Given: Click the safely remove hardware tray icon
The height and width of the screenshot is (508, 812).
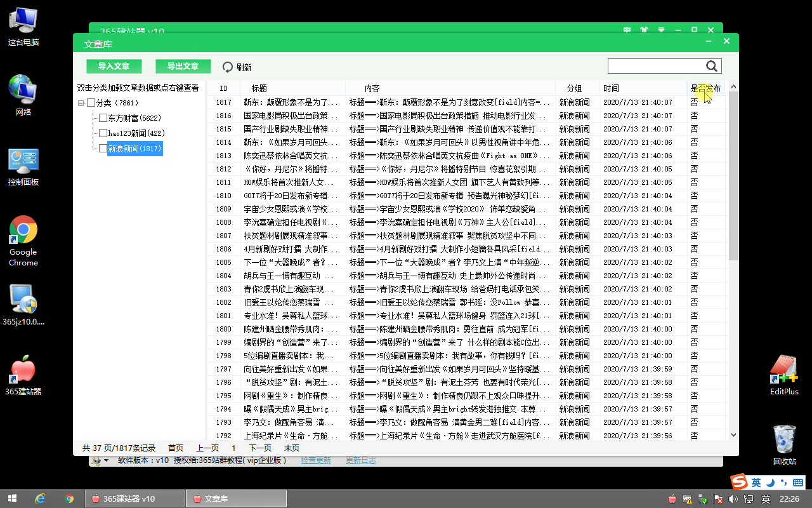Looking at the screenshot, I should (703, 499).
